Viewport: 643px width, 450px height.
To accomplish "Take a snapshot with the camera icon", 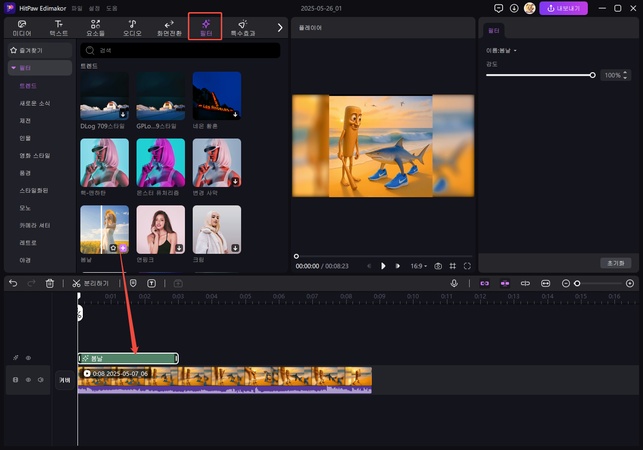I will (x=438, y=266).
